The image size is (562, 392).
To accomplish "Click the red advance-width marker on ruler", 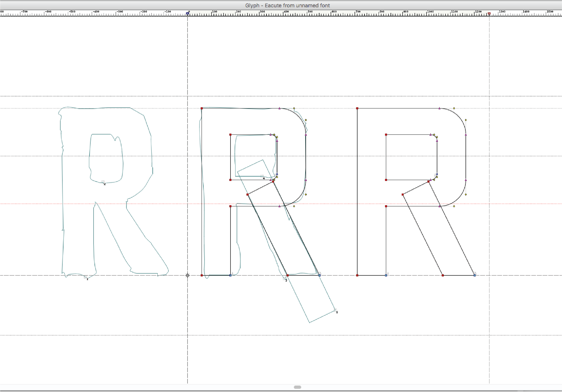I will (x=489, y=13).
